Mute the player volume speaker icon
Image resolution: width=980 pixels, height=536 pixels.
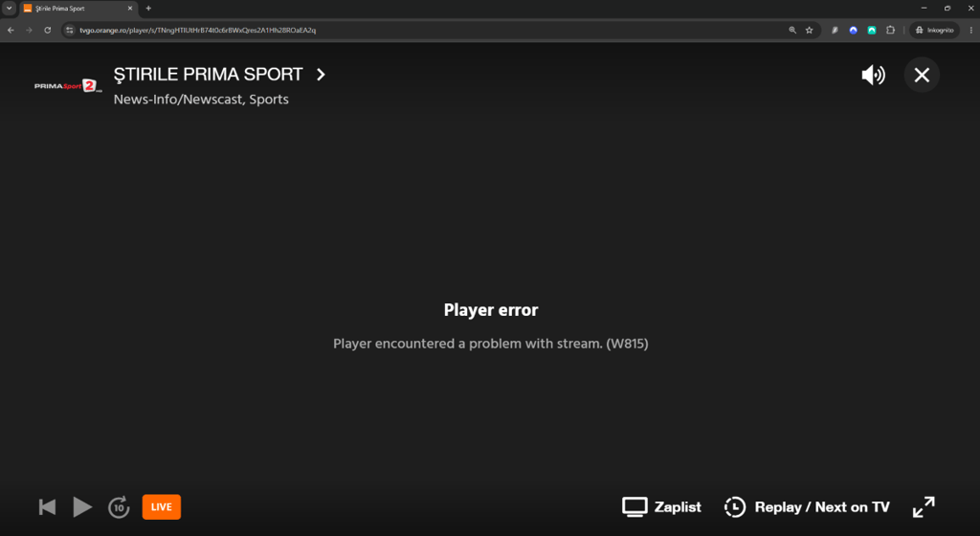[x=873, y=75]
